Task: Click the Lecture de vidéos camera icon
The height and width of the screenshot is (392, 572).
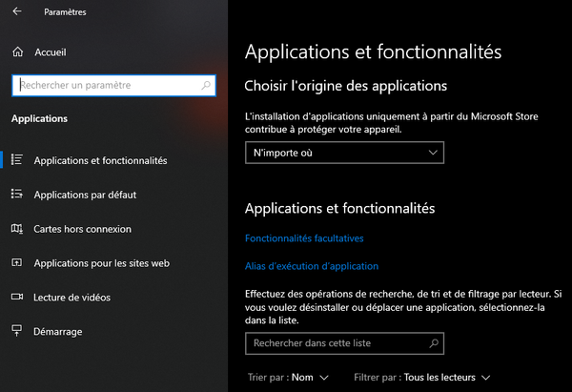Action: (x=17, y=297)
